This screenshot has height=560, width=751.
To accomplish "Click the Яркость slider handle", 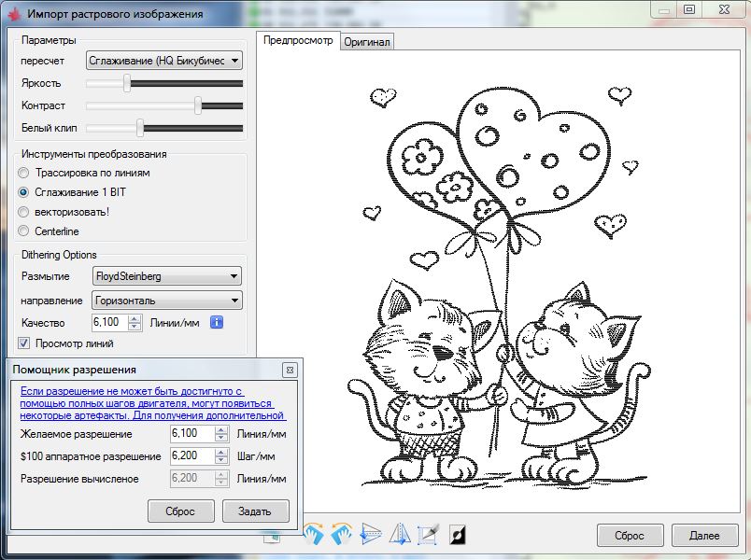I will 127,83.
